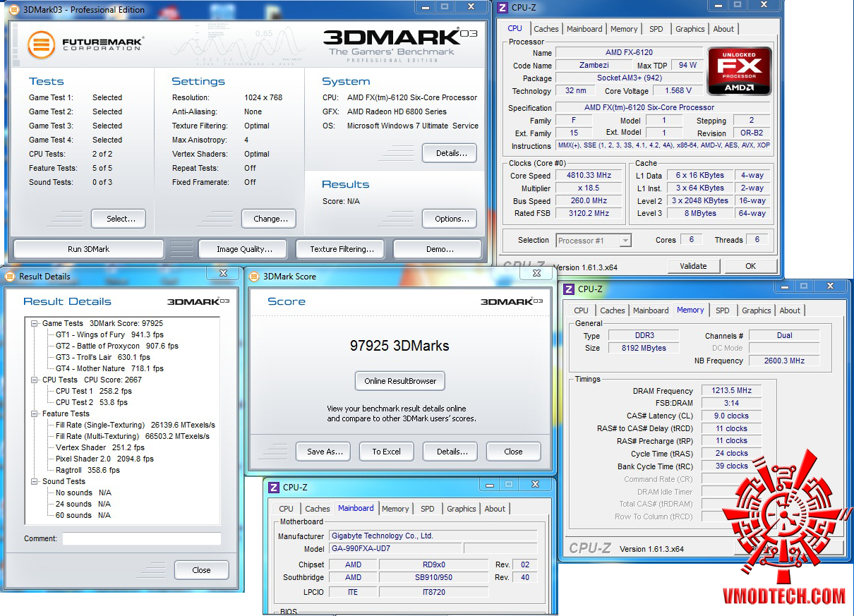This screenshot has height=616, width=854.
Task: Select the '24 sounds' result row
Action: coord(83,504)
